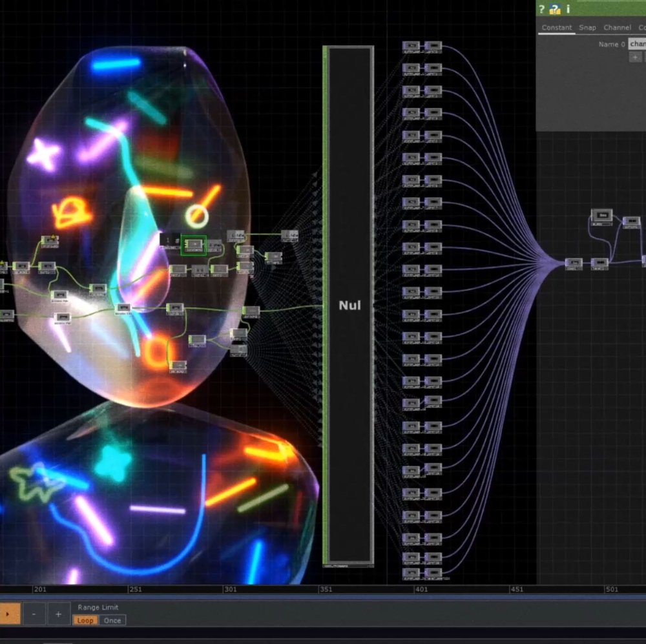Open the Channel parameter tab

coord(617,28)
